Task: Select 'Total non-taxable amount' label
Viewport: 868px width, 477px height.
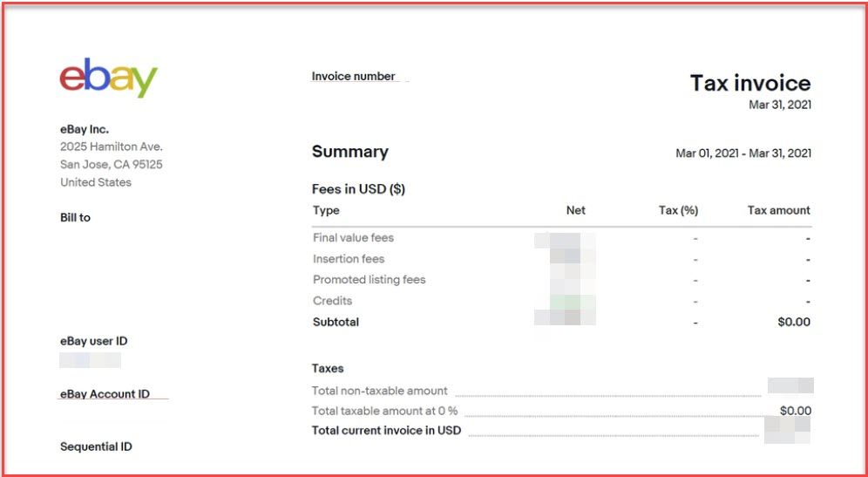Action: (x=379, y=391)
